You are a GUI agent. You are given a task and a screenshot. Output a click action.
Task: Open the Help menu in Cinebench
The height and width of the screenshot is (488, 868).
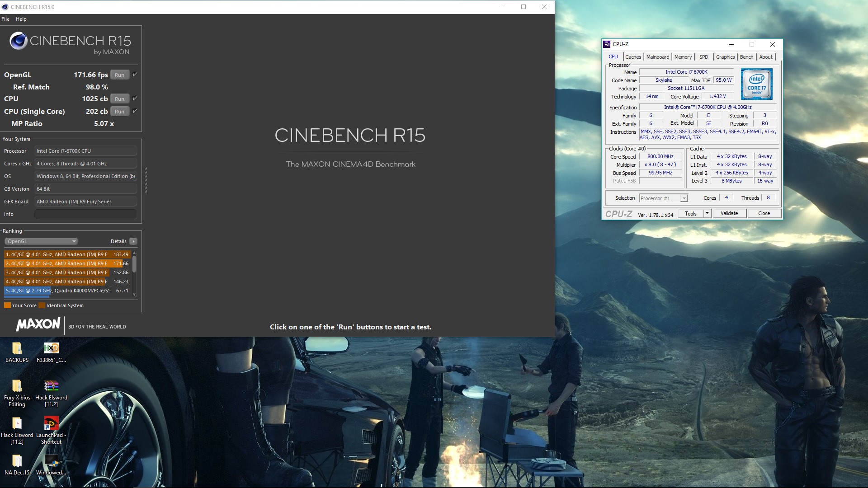[21, 19]
